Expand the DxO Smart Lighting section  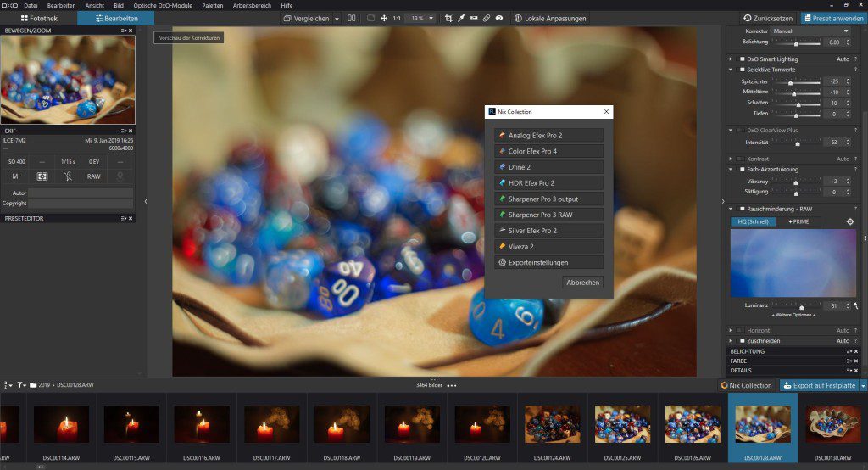point(731,59)
